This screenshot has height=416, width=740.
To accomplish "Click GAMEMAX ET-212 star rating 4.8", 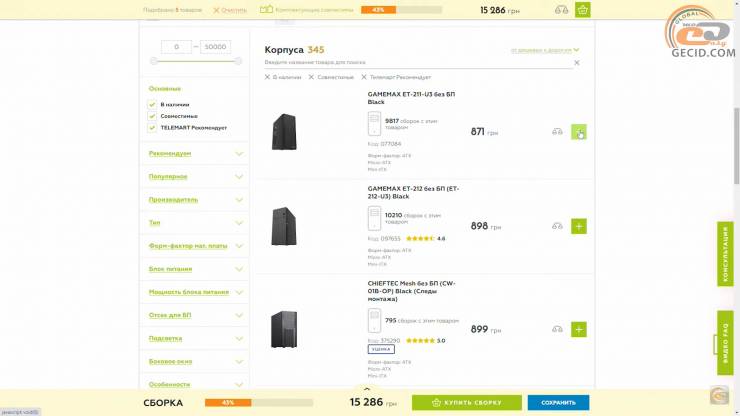I will pyautogui.click(x=425, y=238).
